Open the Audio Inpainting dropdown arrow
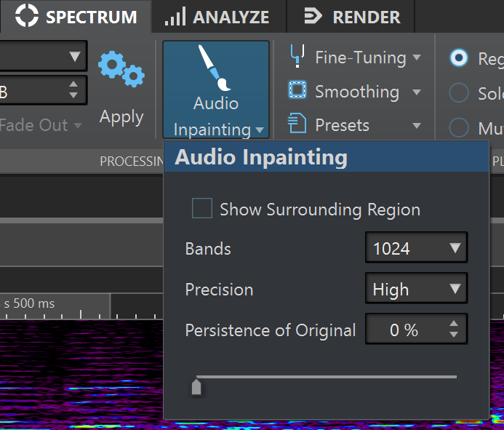The width and height of the screenshot is (504, 430). (260, 130)
